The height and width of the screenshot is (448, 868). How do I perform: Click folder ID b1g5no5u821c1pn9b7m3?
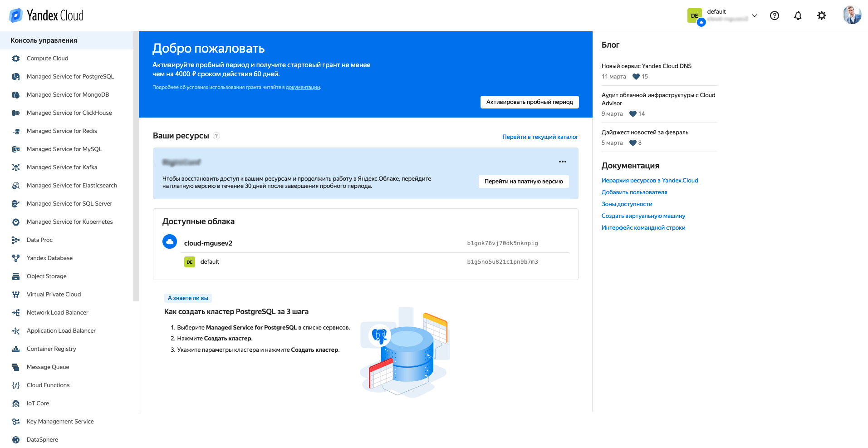[502, 262]
